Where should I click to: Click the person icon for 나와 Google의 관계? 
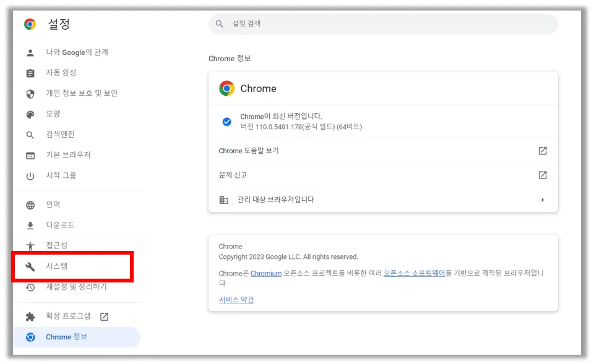point(30,53)
